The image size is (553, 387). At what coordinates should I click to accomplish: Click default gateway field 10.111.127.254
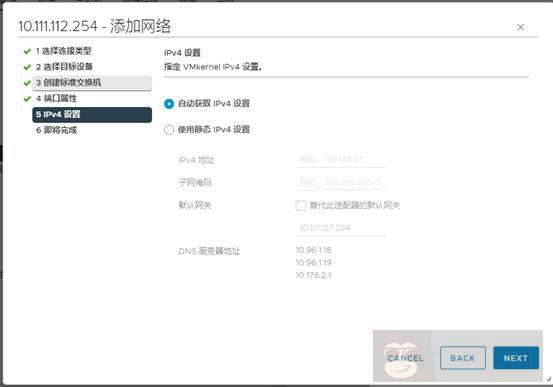341,228
